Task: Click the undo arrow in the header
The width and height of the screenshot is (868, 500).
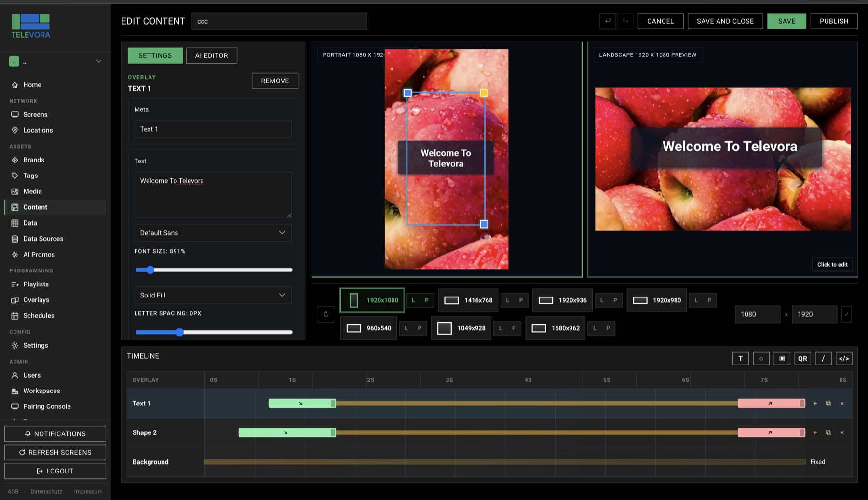Action: pyautogui.click(x=608, y=21)
